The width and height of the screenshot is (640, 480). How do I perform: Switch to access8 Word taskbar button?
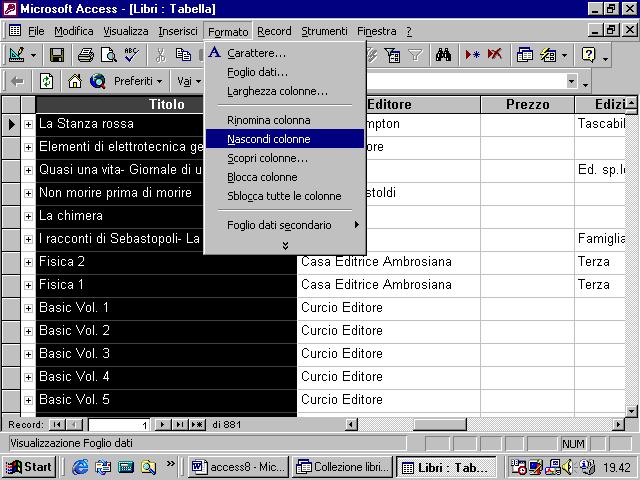pos(238,467)
